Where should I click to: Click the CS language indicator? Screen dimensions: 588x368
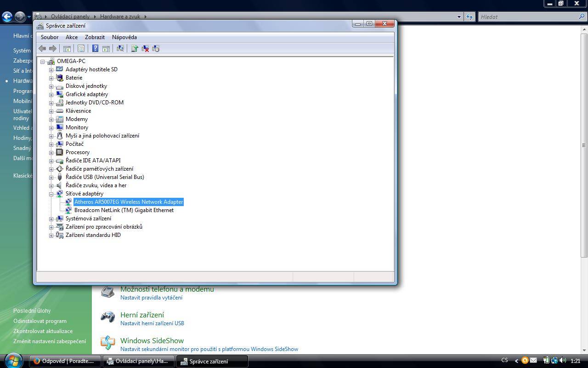click(504, 361)
